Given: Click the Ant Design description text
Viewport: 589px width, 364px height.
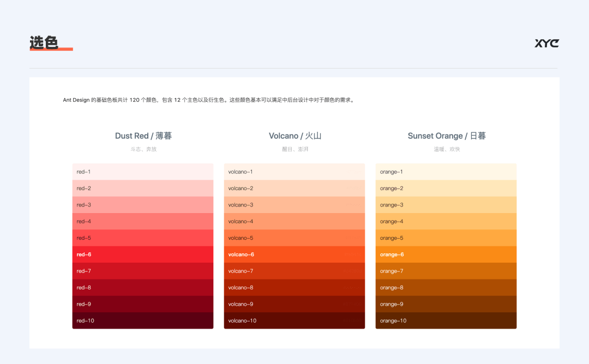Looking at the screenshot, I should 208,100.
